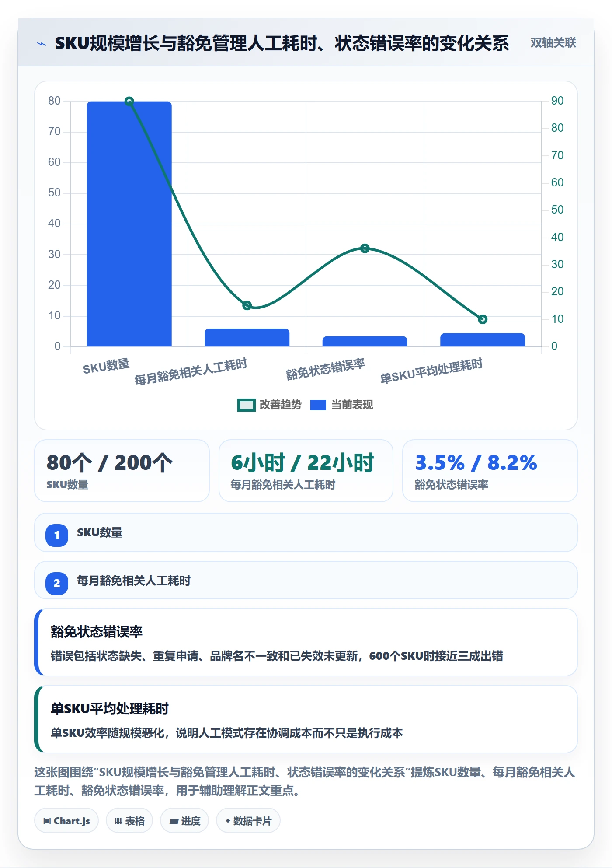Select the 80个 / 200个 data card
This screenshot has height=868, width=612.
[x=122, y=471]
